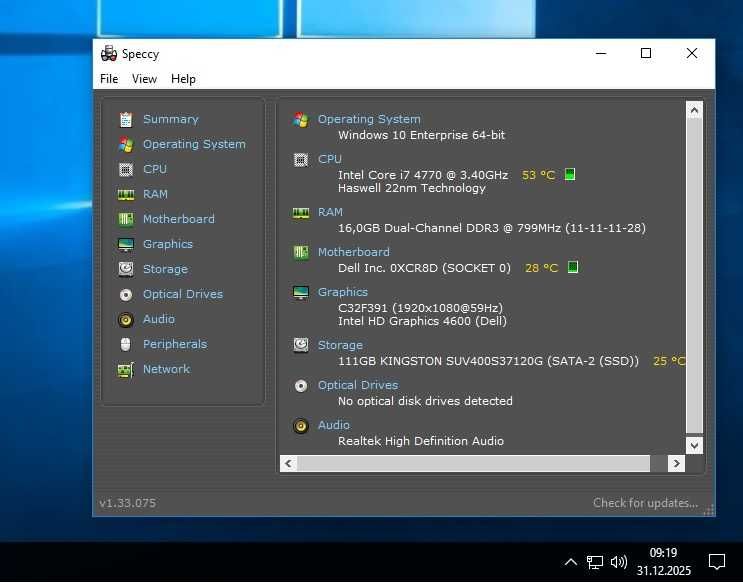
Task: Click the Peripherals mouse icon in sidebar
Action: pyautogui.click(x=126, y=345)
